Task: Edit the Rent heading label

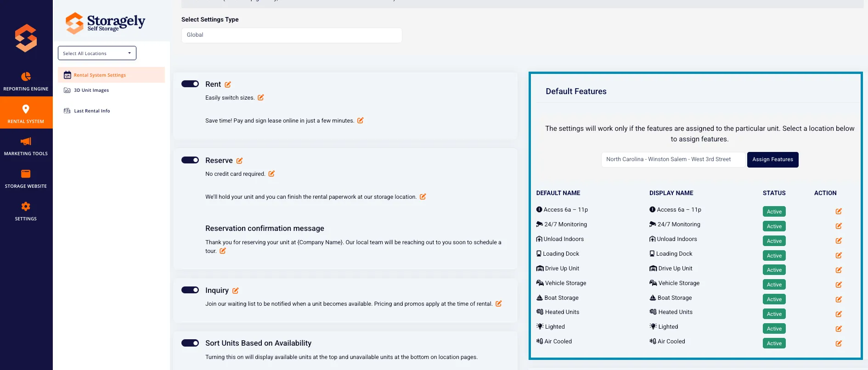Action: click(x=228, y=84)
